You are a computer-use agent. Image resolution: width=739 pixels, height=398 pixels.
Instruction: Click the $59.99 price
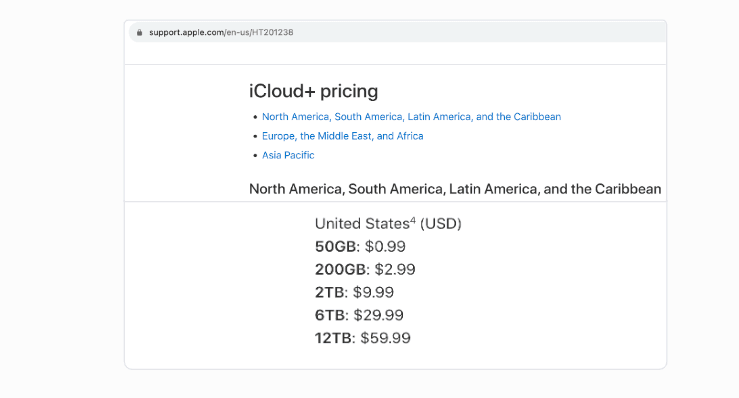386,338
